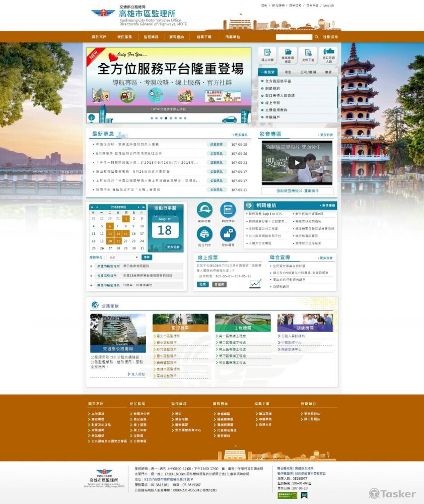Viewport: 424px width, 504px height.
Task: Open the 駕照考題 circular exam icon
Action: [205, 210]
